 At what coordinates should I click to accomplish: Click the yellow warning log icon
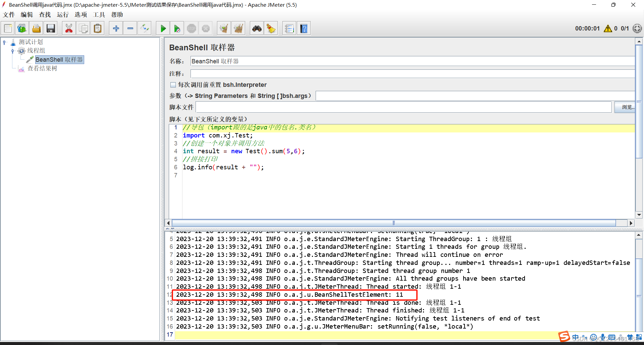click(x=608, y=28)
